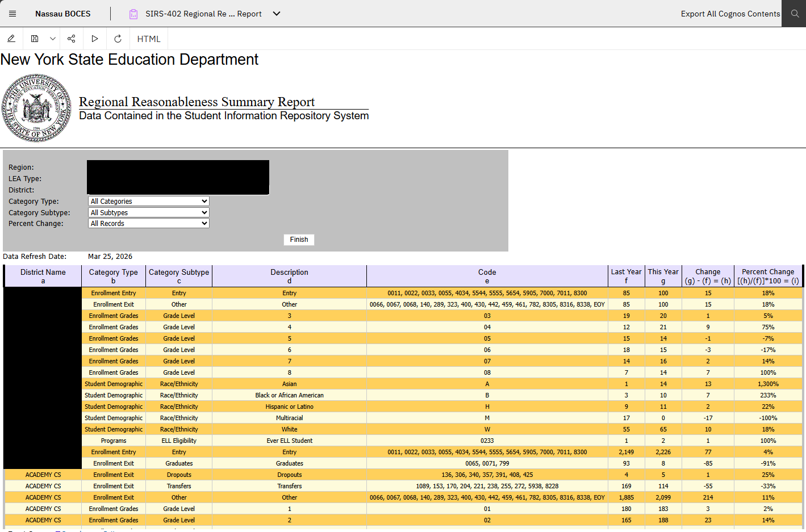Click the Programs category type cell
This screenshot has height=532, width=806.
114,441
